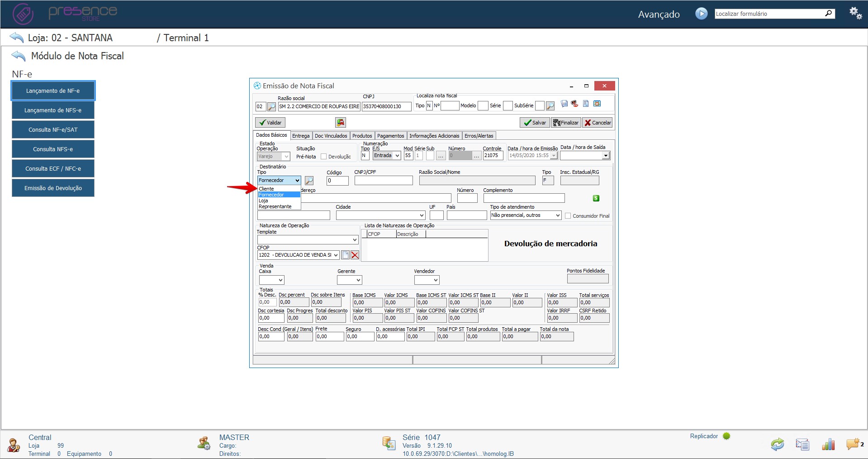The width and height of the screenshot is (868, 459).
Task: Open the Cidade dropdown
Action: click(422, 215)
